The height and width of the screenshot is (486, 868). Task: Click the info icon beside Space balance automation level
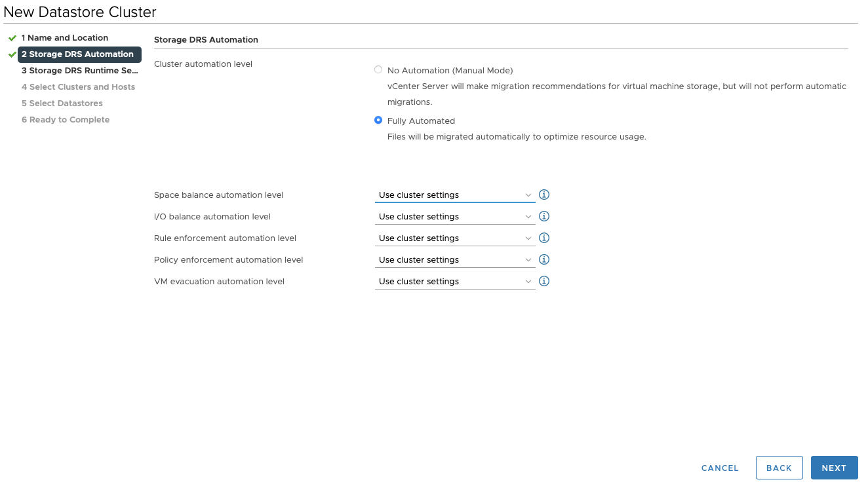coord(543,195)
